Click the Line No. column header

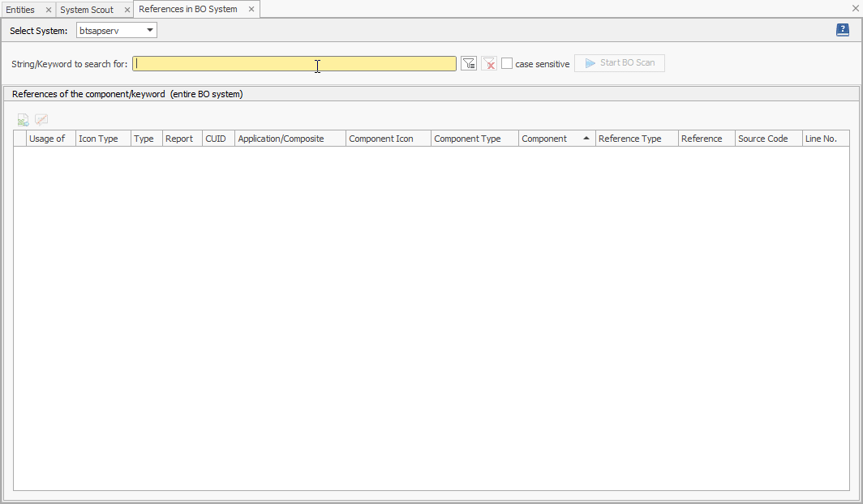point(821,138)
